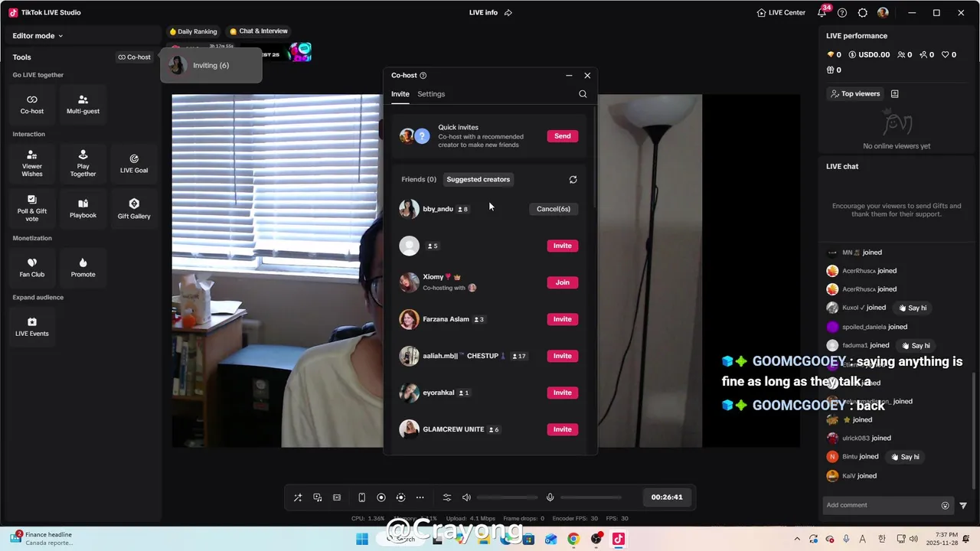This screenshot has height=551, width=980.
Task: Click the Co-host help info icon
Action: pos(423,75)
